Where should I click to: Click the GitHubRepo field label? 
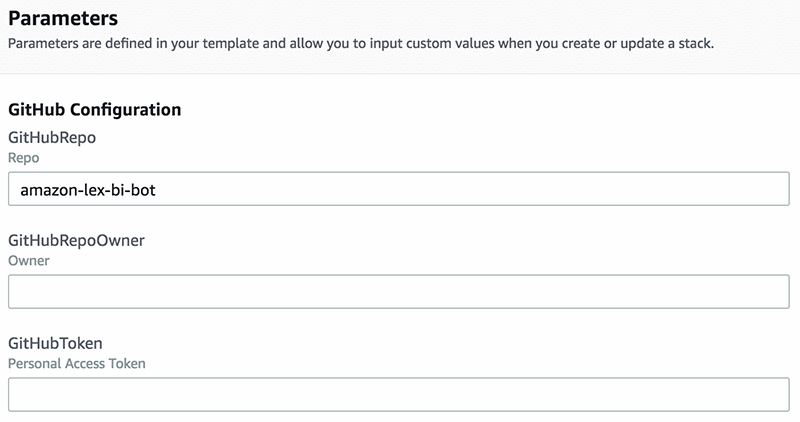[x=52, y=138]
